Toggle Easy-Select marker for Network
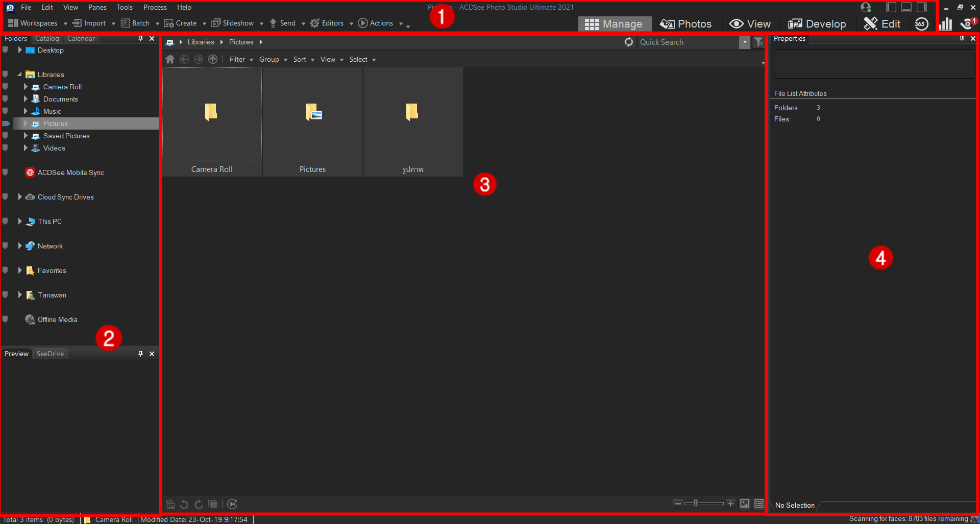The height and width of the screenshot is (524, 980). [5, 246]
